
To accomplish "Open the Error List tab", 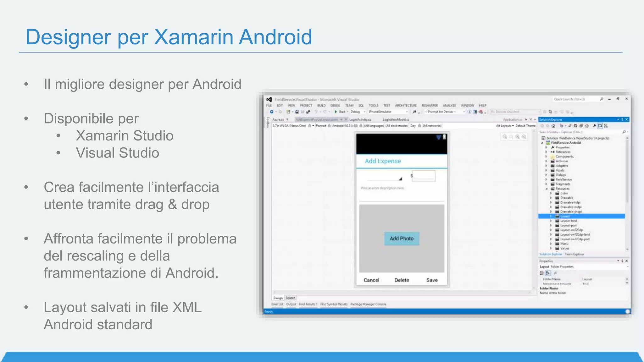I will [x=277, y=304].
